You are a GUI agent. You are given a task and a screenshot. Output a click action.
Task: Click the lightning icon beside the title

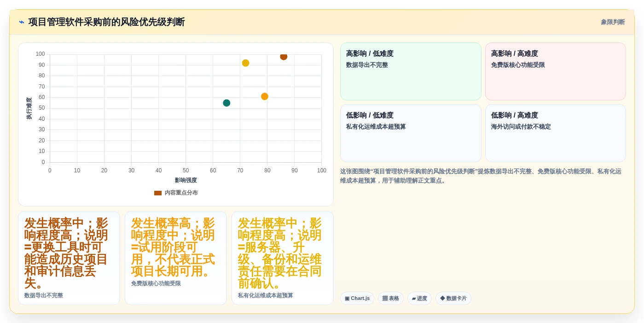click(22, 22)
